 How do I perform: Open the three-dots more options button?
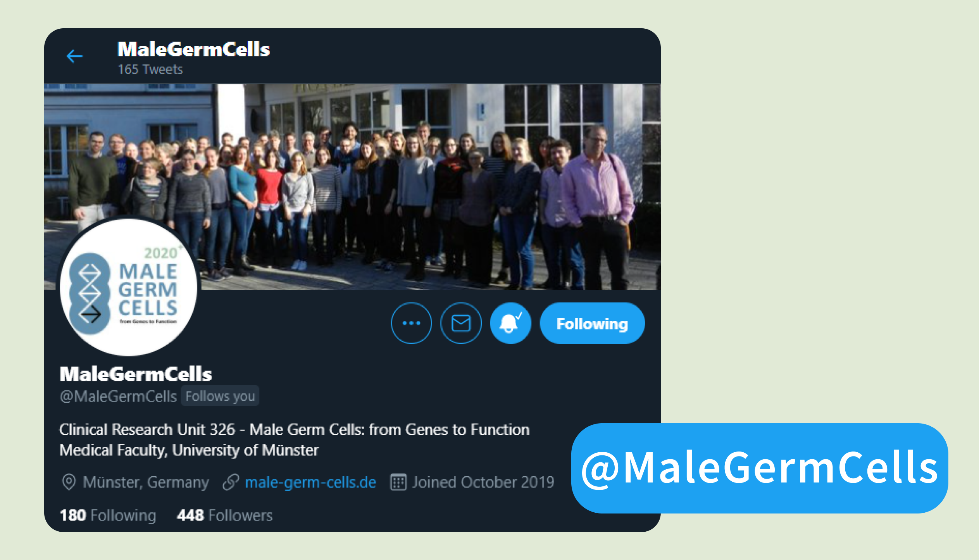(411, 323)
